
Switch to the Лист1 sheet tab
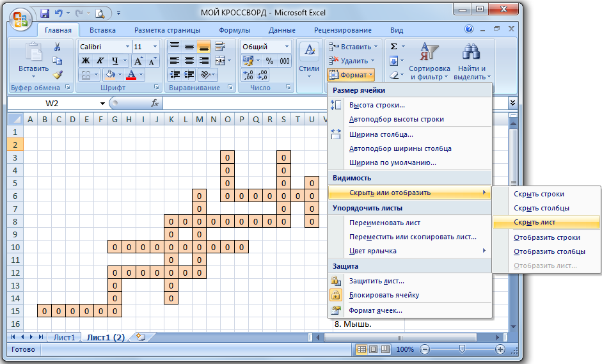pos(64,337)
